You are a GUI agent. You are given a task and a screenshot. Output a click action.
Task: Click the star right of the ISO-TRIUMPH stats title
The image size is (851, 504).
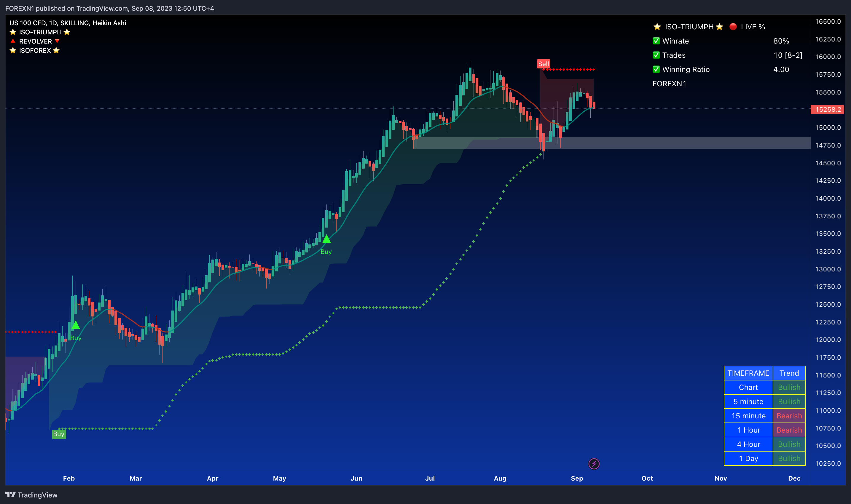(x=719, y=26)
